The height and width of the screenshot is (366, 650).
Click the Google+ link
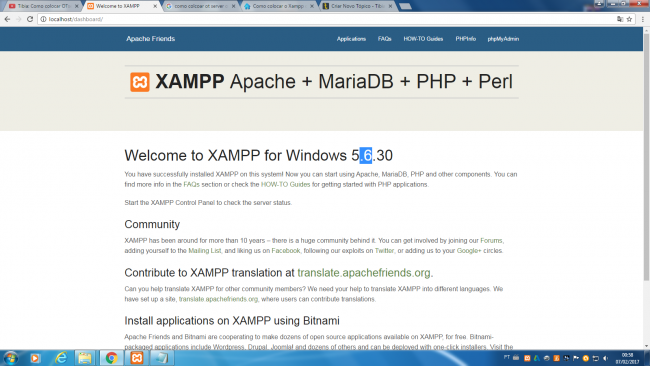point(469,251)
